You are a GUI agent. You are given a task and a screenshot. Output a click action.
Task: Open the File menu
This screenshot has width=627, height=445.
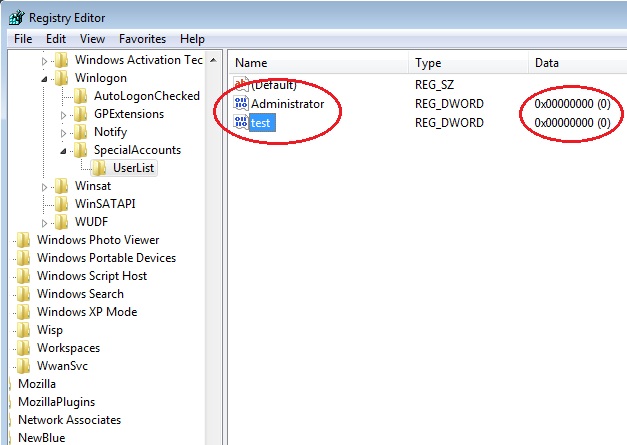click(23, 39)
